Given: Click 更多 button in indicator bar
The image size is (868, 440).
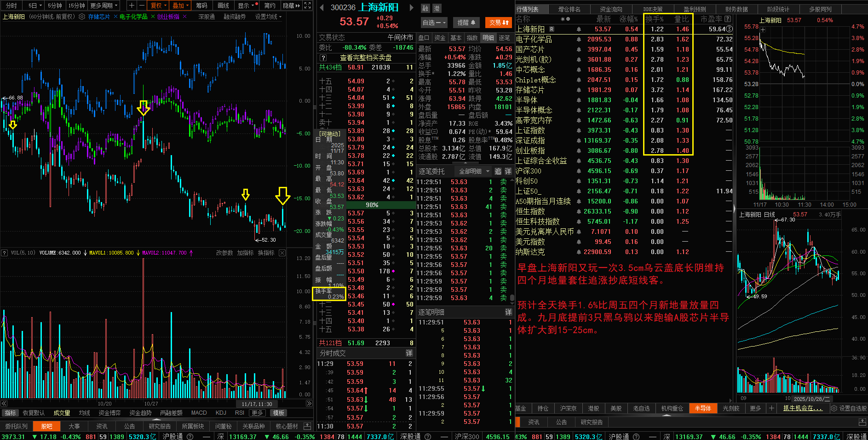Looking at the screenshot, I should pos(257,413).
